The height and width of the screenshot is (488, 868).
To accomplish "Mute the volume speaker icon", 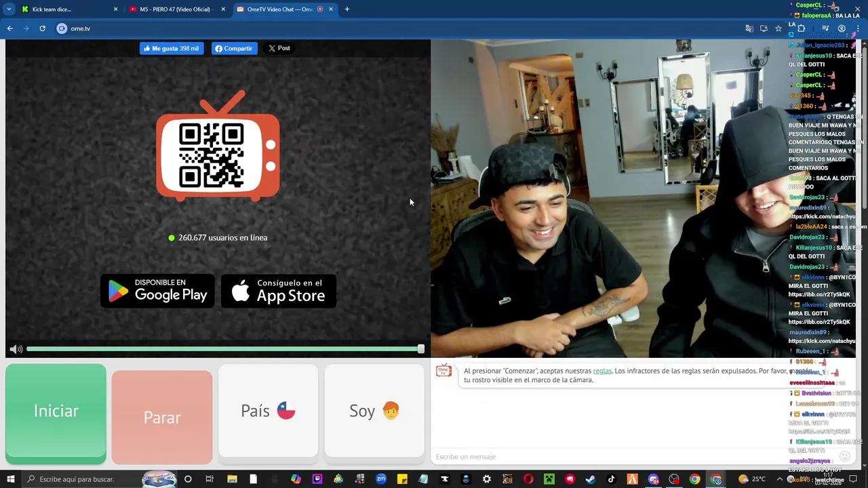I will click(16, 349).
